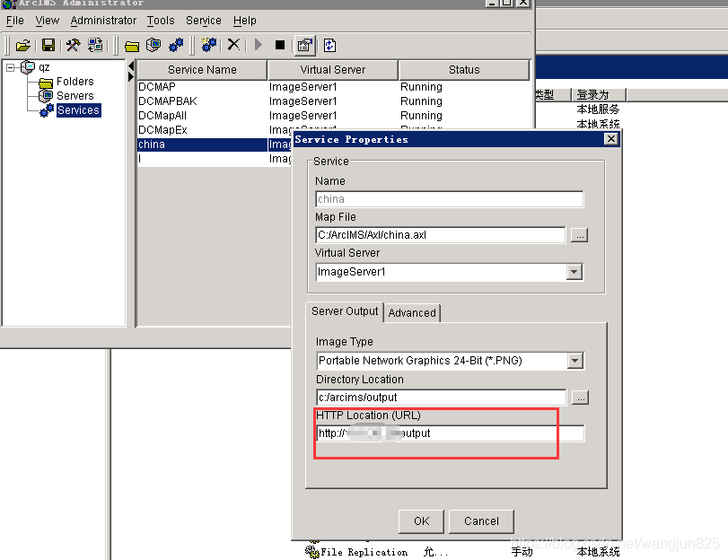Click the Name field containing china

[x=449, y=198]
